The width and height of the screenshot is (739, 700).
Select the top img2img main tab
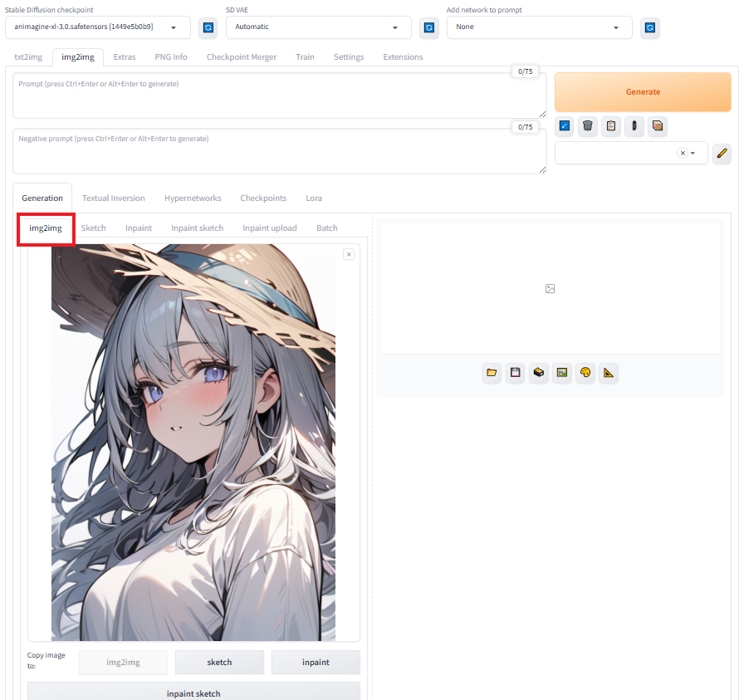78,57
